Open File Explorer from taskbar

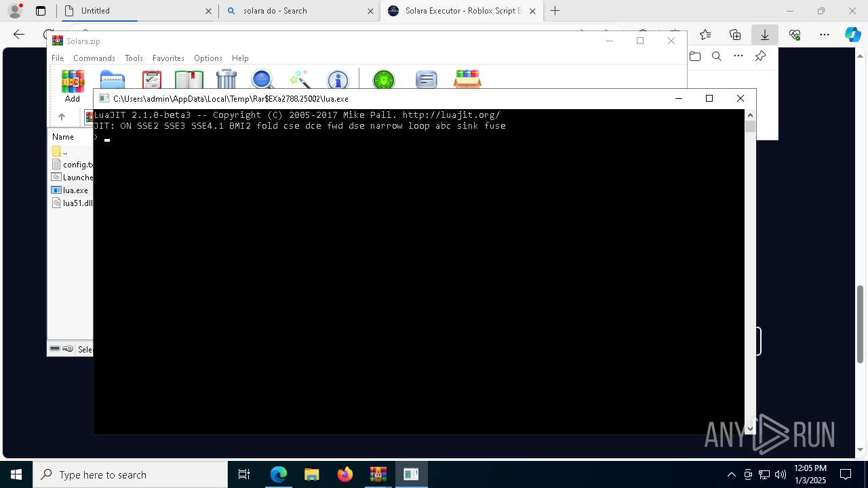[x=312, y=474]
